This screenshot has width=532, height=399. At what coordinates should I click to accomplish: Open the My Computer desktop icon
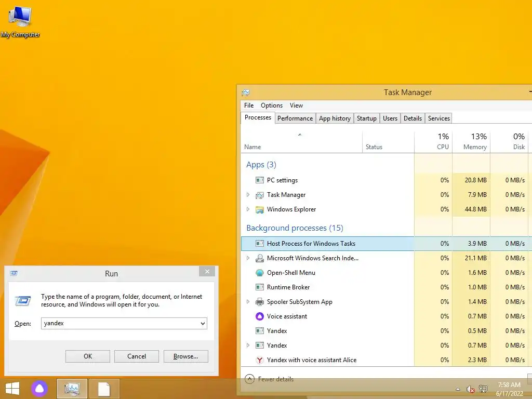point(20,21)
